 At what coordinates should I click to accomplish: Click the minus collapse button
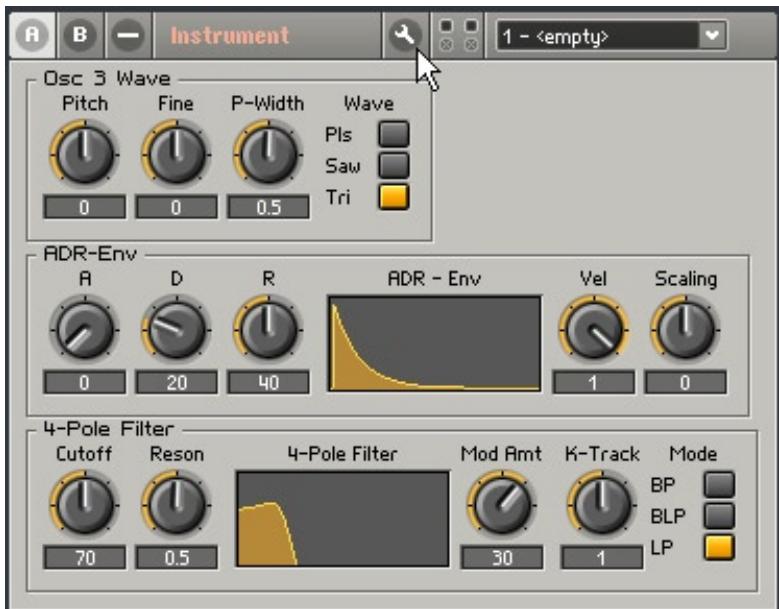point(128,35)
